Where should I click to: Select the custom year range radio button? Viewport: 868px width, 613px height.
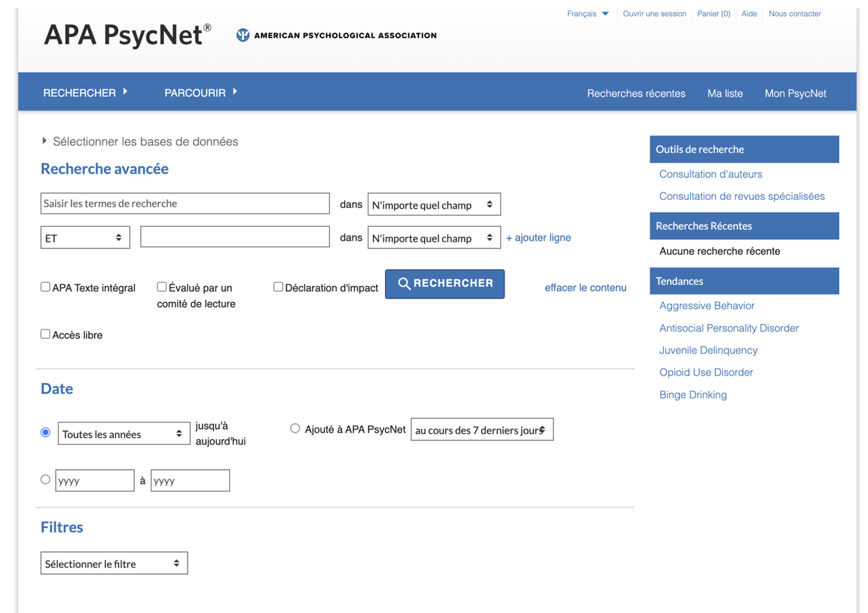tap(46, 479)
